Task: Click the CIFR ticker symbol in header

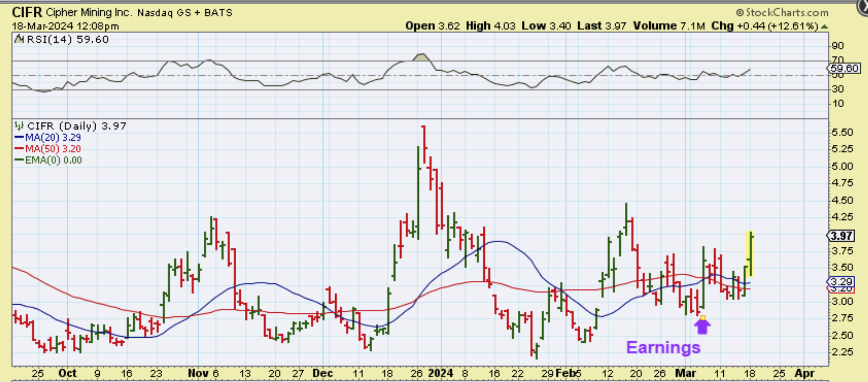Action: click(x=27, y=12)
